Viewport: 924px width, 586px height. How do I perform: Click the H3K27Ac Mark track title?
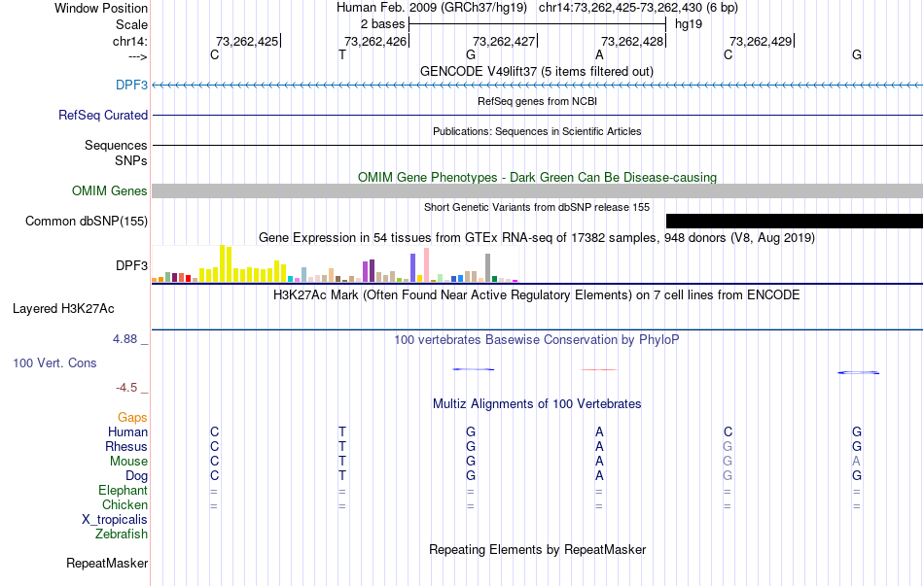click(x=537, y=295)
